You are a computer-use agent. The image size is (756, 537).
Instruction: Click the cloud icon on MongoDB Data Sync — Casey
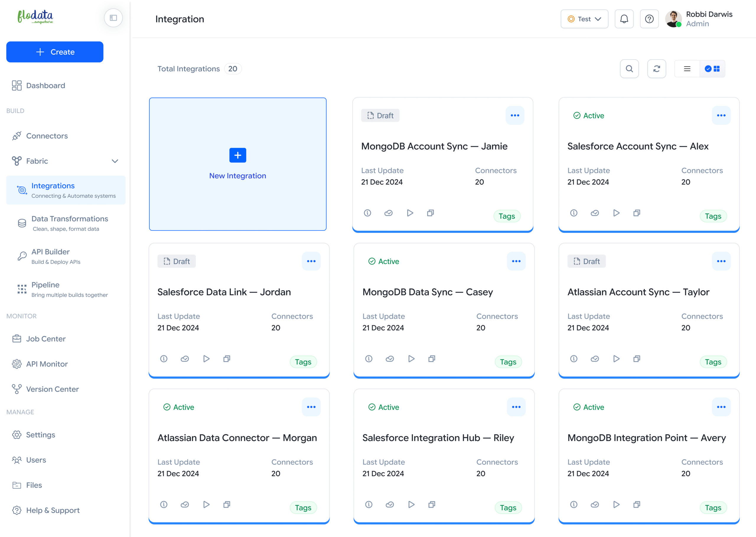tap(390, 359)
